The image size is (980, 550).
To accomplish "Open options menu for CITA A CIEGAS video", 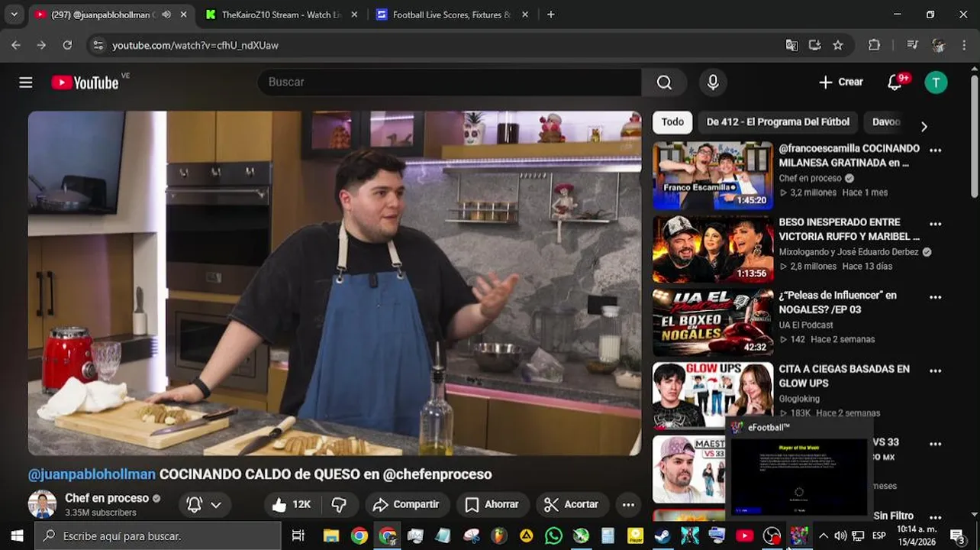I will tap(936, 370).
